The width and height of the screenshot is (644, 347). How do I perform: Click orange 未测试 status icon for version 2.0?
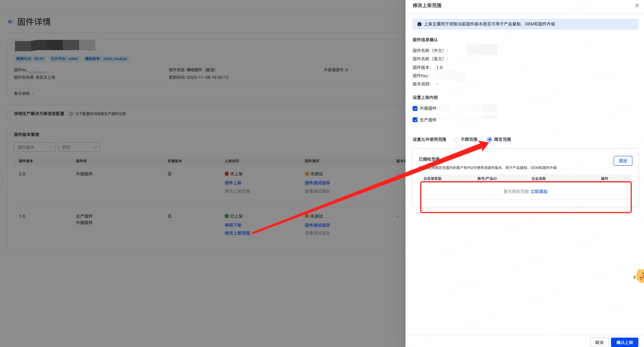pos(307,174)
